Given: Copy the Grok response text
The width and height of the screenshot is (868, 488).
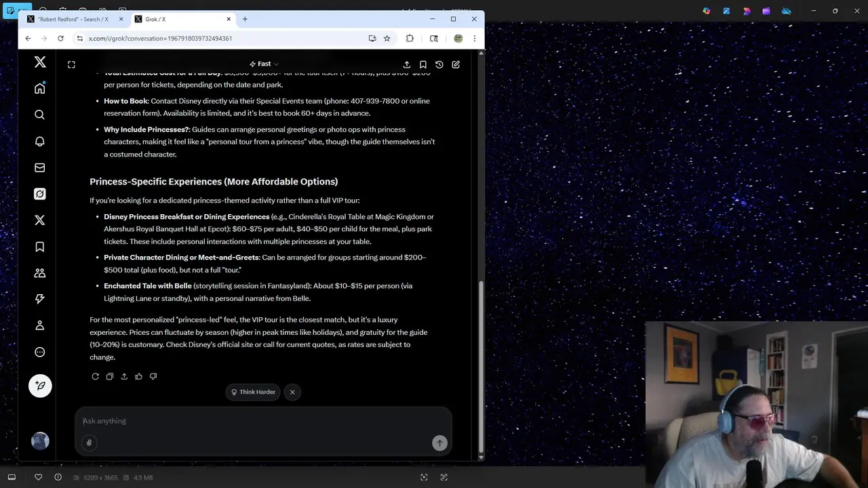Looking at the screenshot, I should [x=110, y=376].
